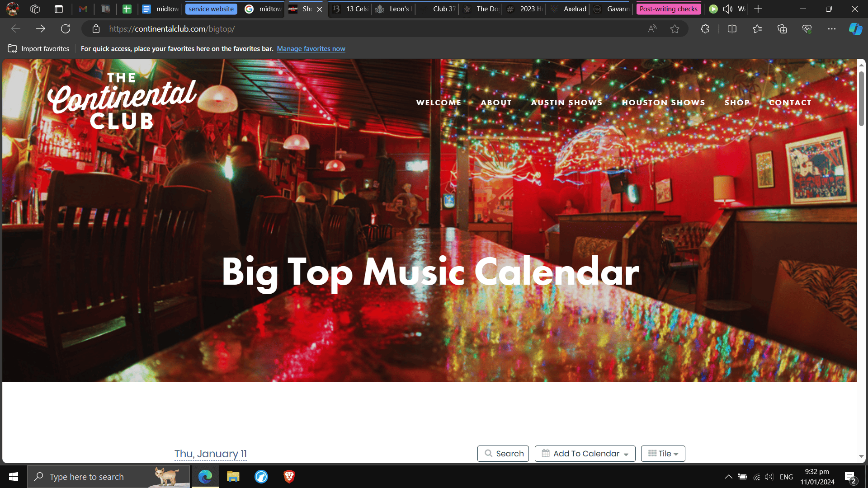Expand the Tile view dropdown
868x488 pixels.
[663, 454]
